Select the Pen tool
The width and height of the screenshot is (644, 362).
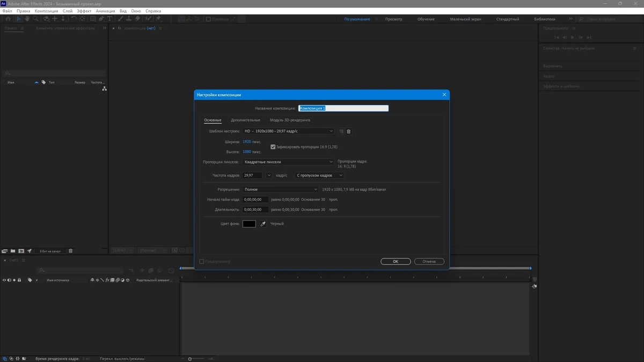pos(101,19)
